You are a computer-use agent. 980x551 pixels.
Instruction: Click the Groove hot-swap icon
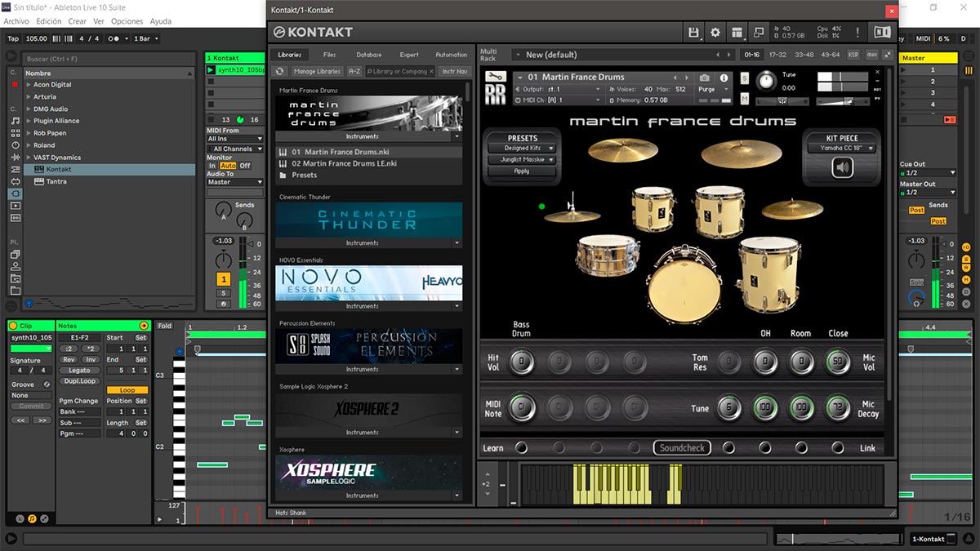47,384
